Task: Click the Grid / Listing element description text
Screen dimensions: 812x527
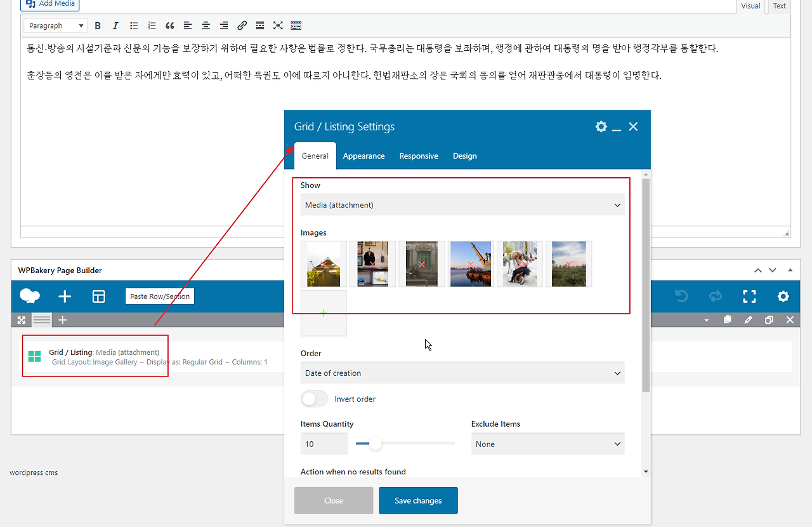Action: click(160, 362)
